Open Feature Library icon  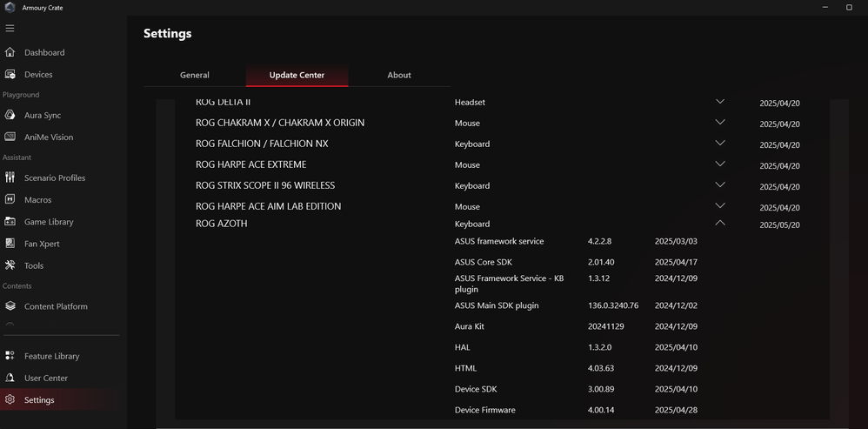tap(10, 356)
